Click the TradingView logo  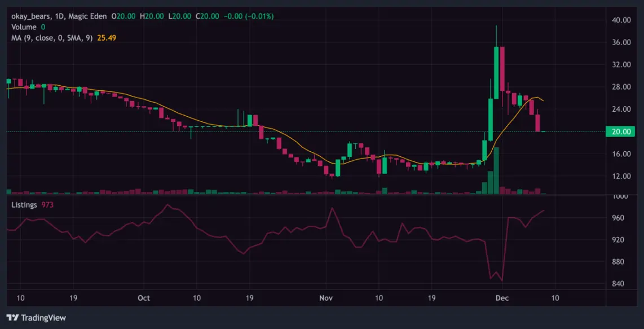coord(36,318)
